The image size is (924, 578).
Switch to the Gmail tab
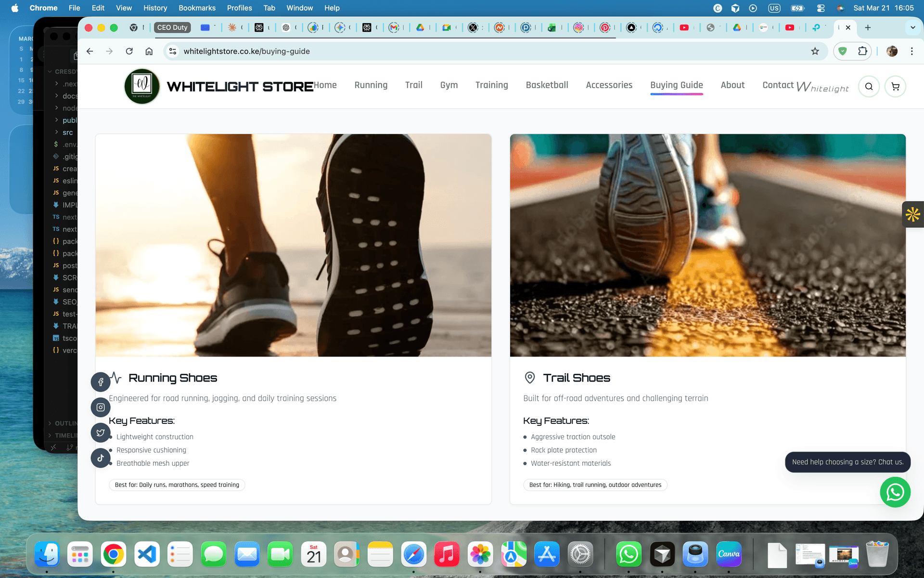(394, 27)
